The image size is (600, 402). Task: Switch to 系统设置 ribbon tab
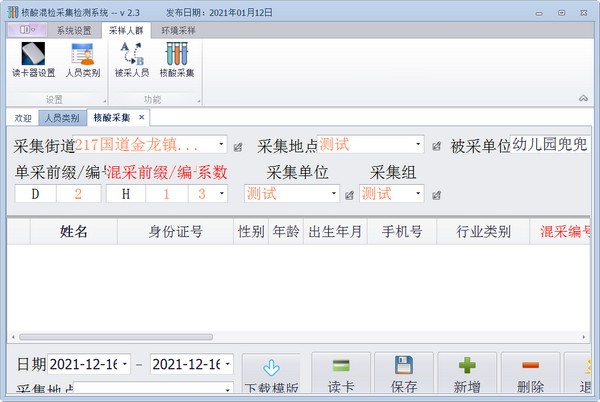click(79, 30)
